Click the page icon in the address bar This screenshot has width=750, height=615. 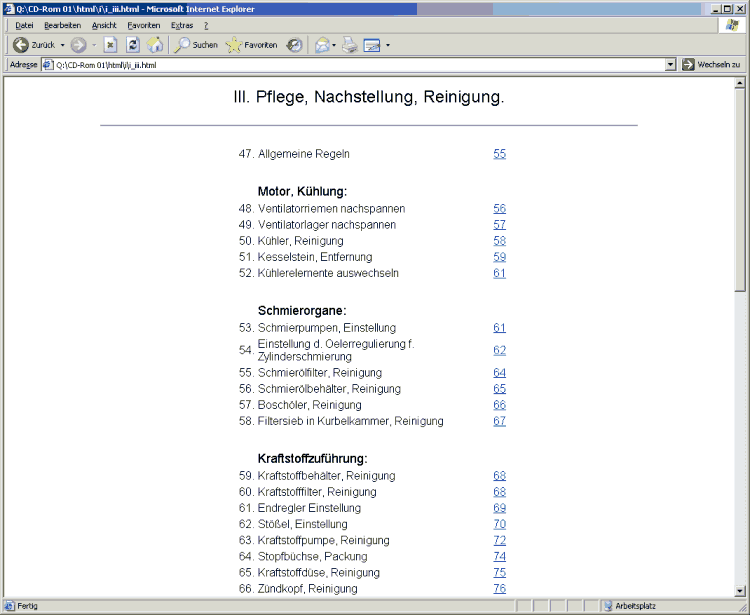(x=48, y=65)
